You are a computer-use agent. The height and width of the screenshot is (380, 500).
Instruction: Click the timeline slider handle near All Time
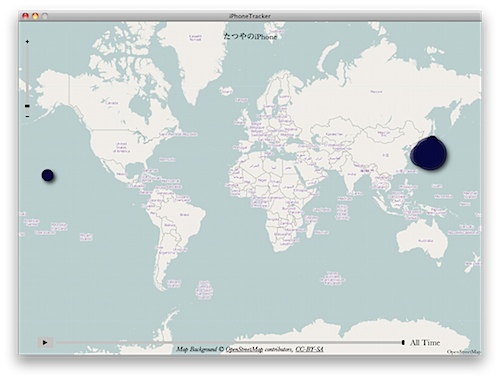click(x=403, y=342)
